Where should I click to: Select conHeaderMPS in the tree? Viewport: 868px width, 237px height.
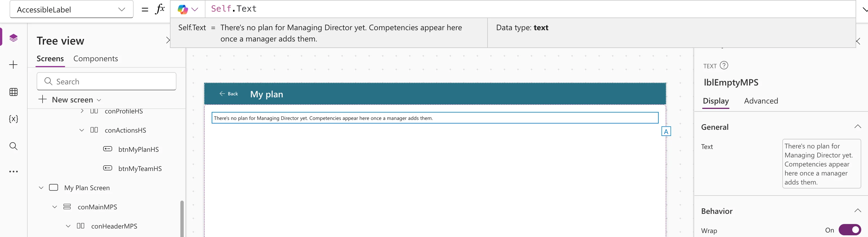tap(114, 226)
